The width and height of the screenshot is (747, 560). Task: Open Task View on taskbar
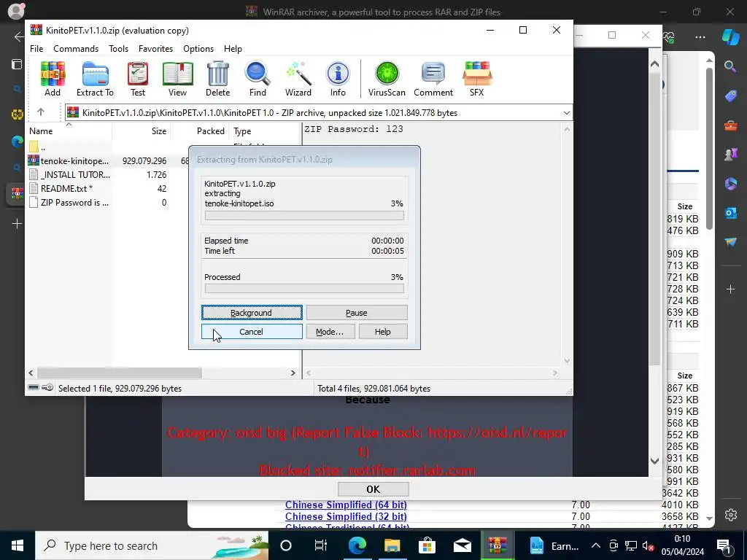pos(321,545)
